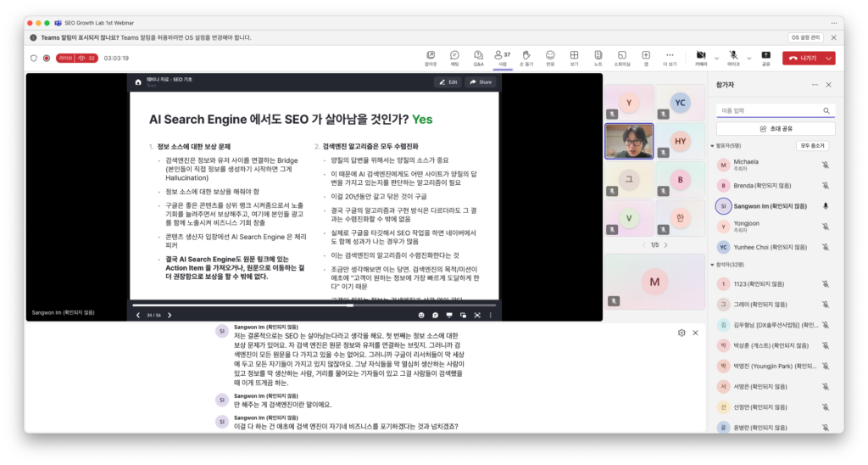This screenshot has width=868, height=465.
Task: Click the Edit button above the slide
Action: tap(448, 82)
